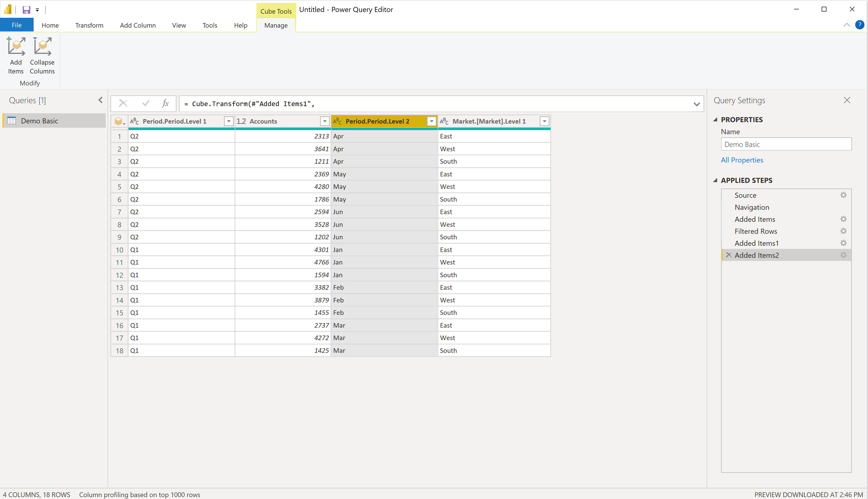Click the table cube menu icon
Screen dimensions: 868x499
[x=119, y=121]
